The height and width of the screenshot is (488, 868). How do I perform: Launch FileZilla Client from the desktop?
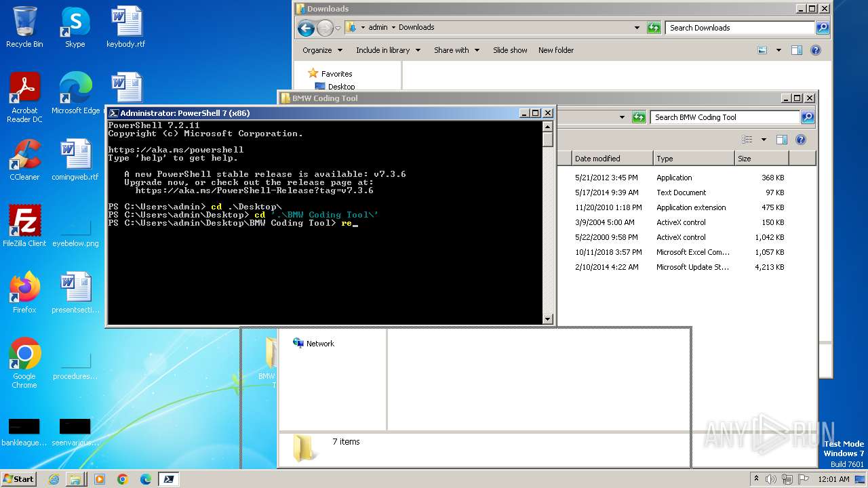24,226
